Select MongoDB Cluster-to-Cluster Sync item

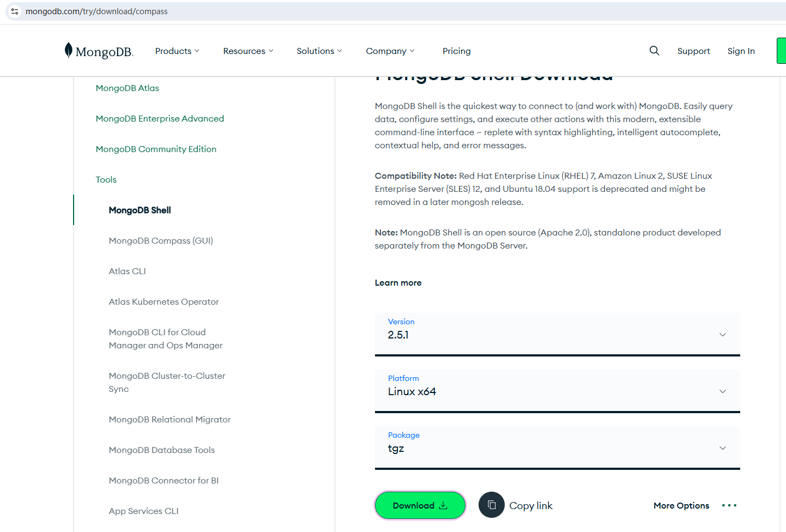coord(167,382)
